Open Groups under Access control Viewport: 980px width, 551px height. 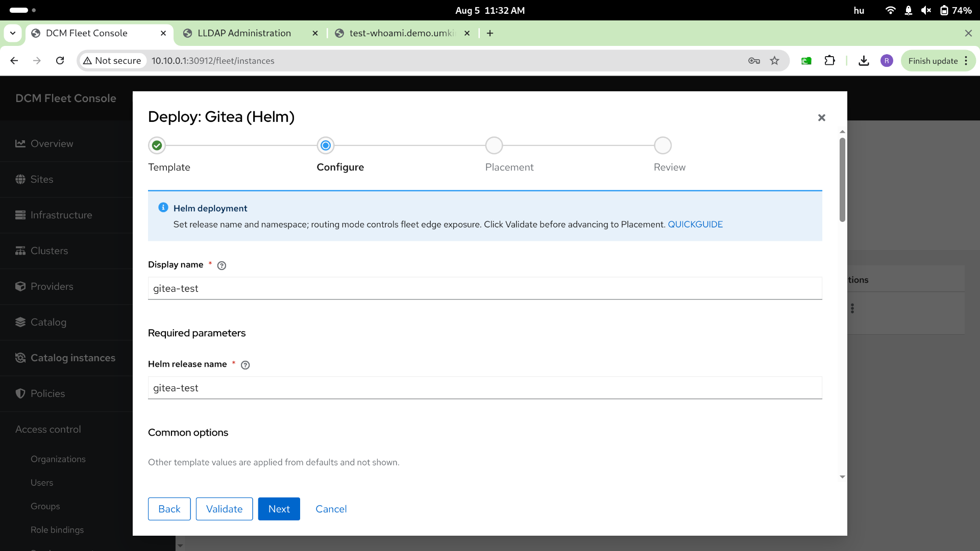tap(45, 506)
